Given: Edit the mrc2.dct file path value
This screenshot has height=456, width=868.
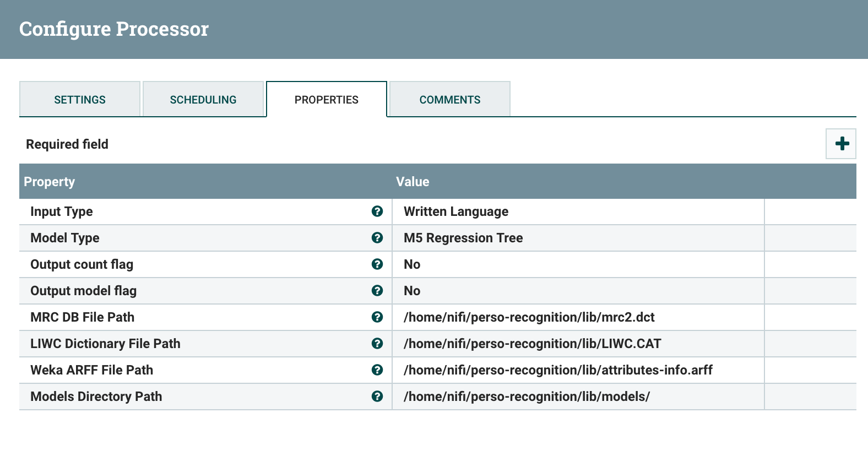Looking at the screenshot, I should pos(529,317).
